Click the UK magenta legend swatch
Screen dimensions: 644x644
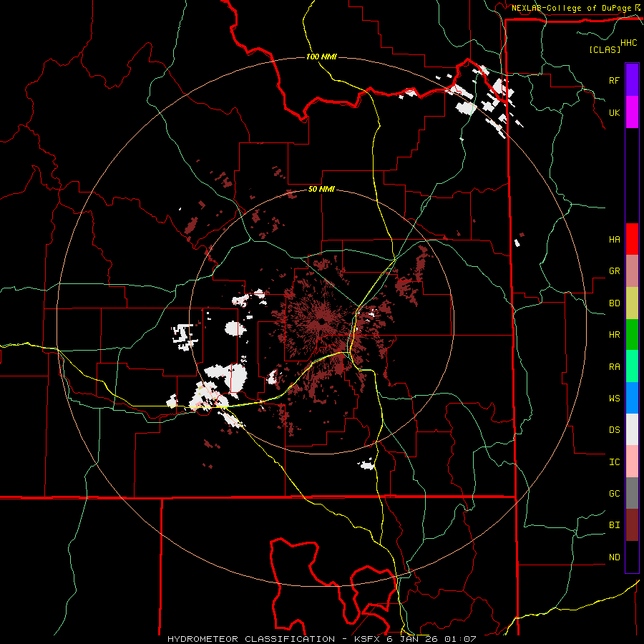pyautogui.click(x=632, y=112)
